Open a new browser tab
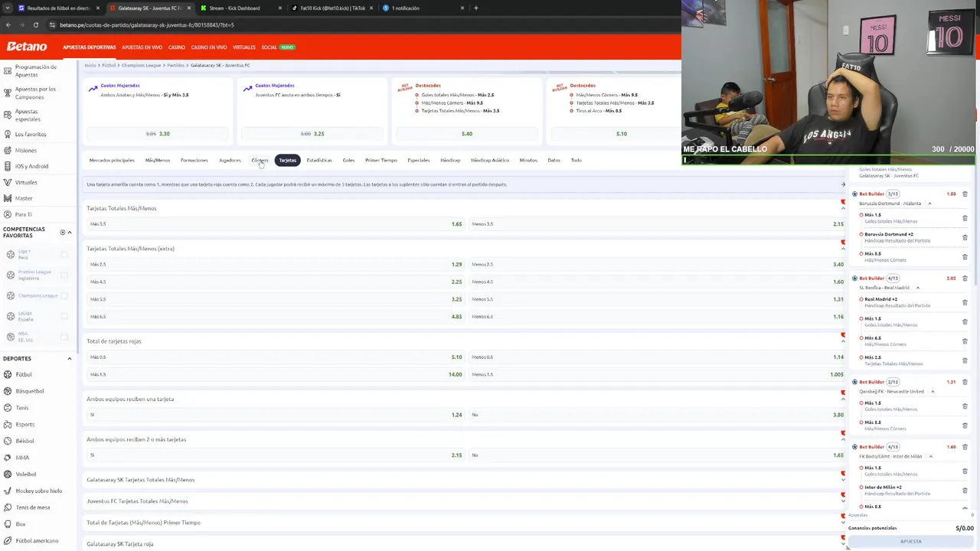The image size is (980, 551). point(475,8)
